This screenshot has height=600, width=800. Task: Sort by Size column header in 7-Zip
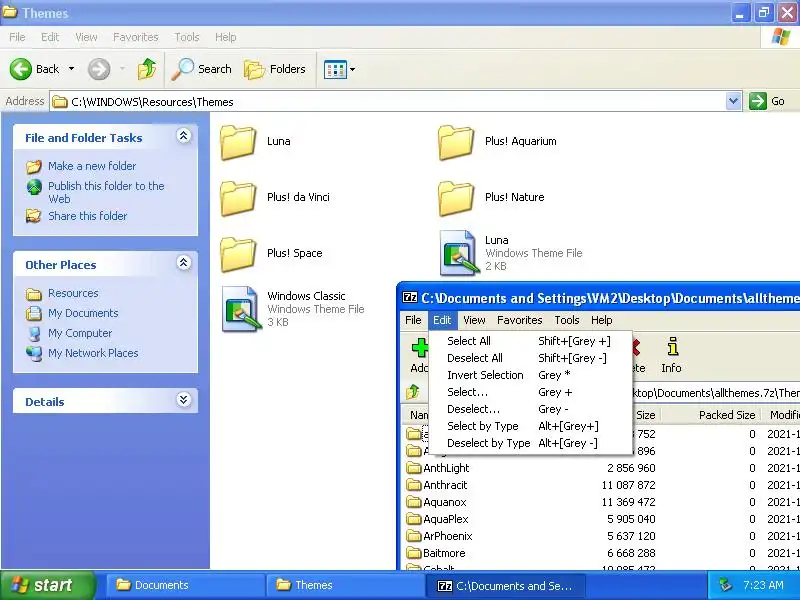tap(645, 415)
